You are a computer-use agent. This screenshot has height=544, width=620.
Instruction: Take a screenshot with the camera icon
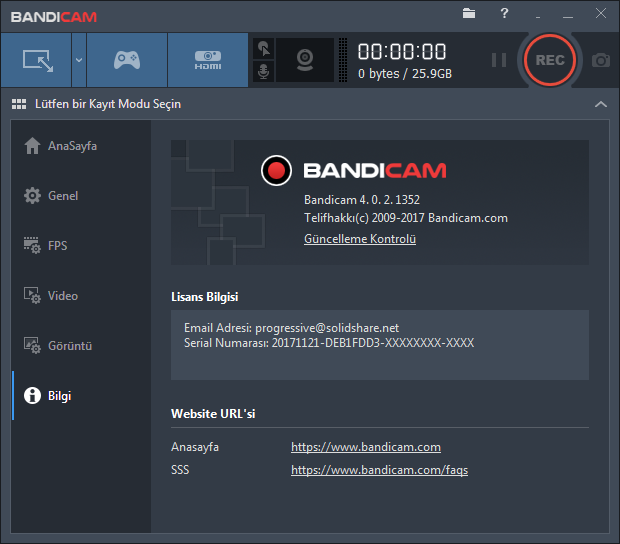(x=601, y=60)
